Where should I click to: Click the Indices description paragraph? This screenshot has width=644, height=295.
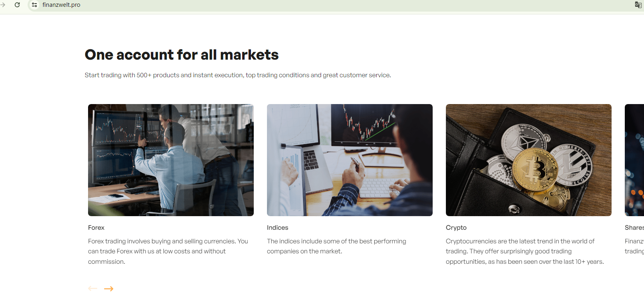click(336, 246)
